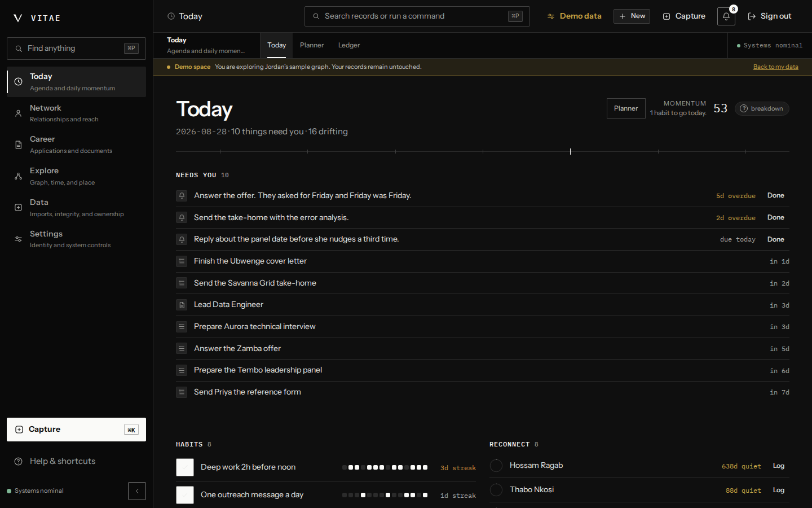Select the circle next to Thabo Nkosi
The image size is (812, 508).
pyautogui.click(x=496, y=490)
